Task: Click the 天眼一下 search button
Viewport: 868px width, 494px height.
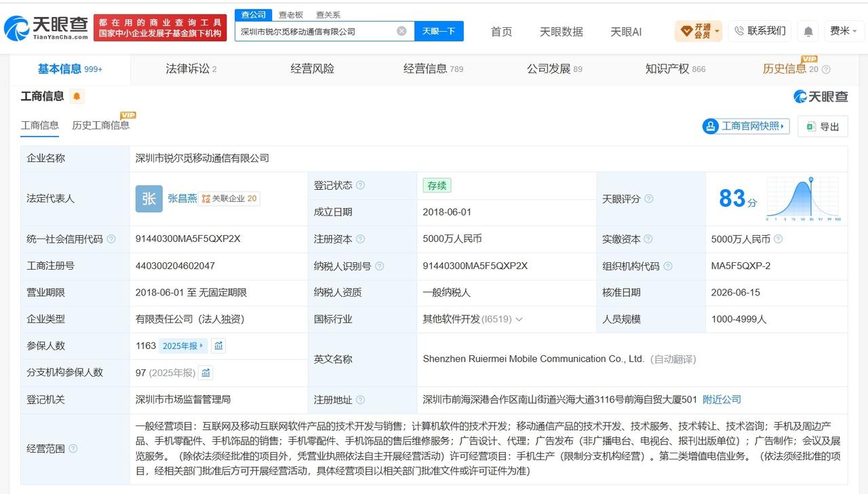Action: click(439, 31)
